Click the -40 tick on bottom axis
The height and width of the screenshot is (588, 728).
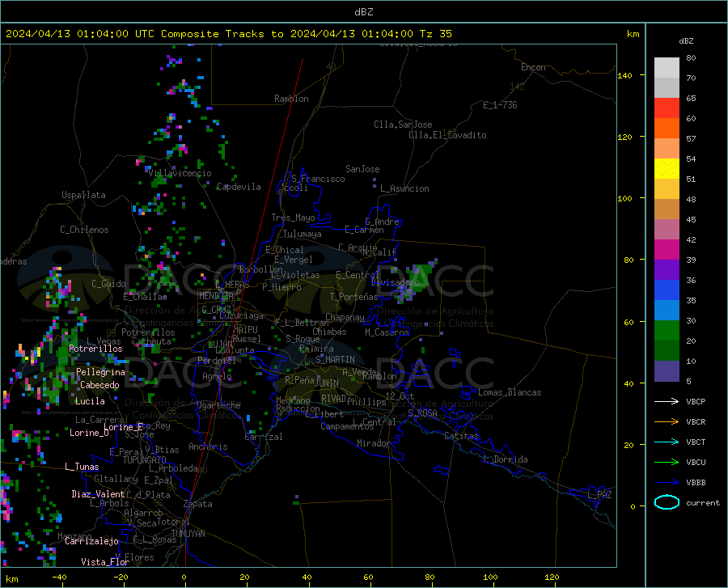[59, 577]
